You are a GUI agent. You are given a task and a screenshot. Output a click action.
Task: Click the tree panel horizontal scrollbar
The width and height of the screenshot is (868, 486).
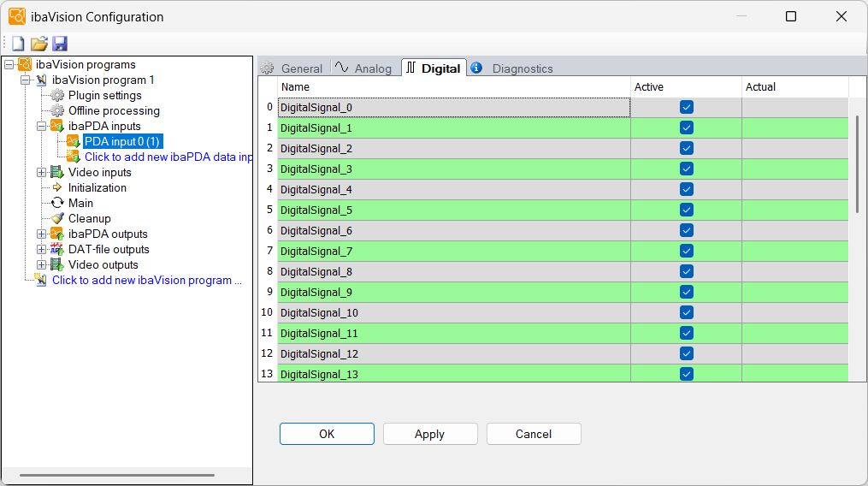pos(117,475)
